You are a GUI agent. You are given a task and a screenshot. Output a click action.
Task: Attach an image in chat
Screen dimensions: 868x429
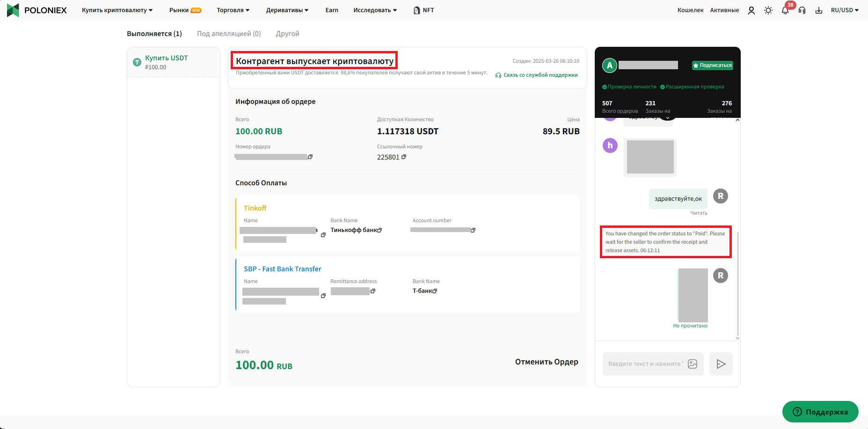(x=693, y=364)
